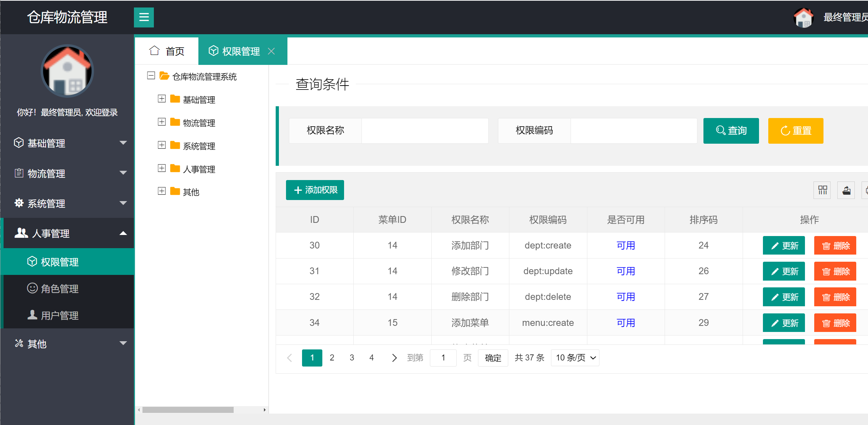This screenshot has height=425, width=868.
Task: Click the people icon beside 人事管理
Action: pos(21,233)
